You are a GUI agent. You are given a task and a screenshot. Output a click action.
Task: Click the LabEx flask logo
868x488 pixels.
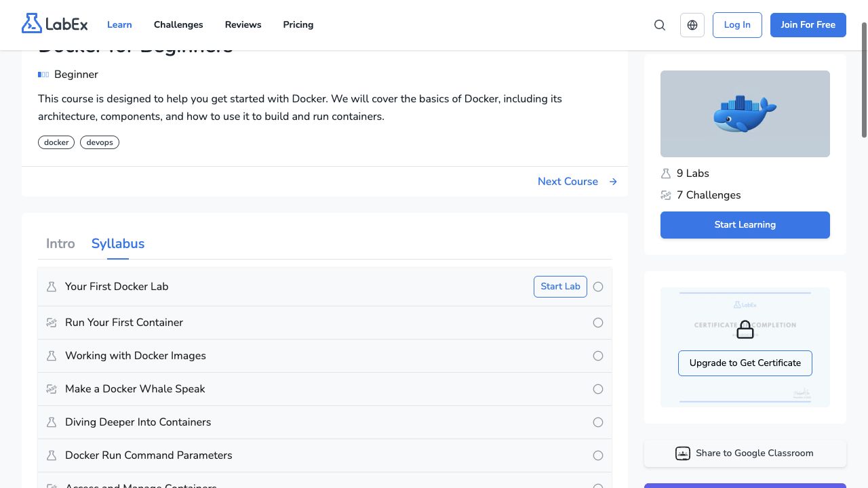coord(55,24)
